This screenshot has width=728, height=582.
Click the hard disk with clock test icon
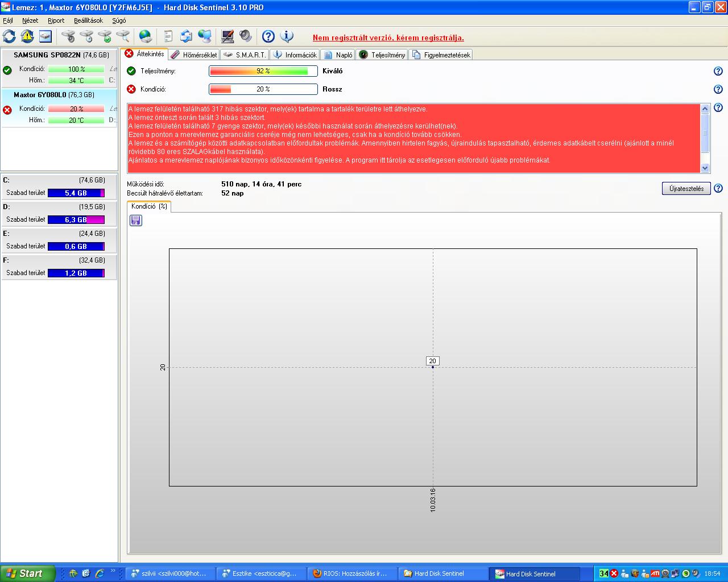[x=86, y=36]
